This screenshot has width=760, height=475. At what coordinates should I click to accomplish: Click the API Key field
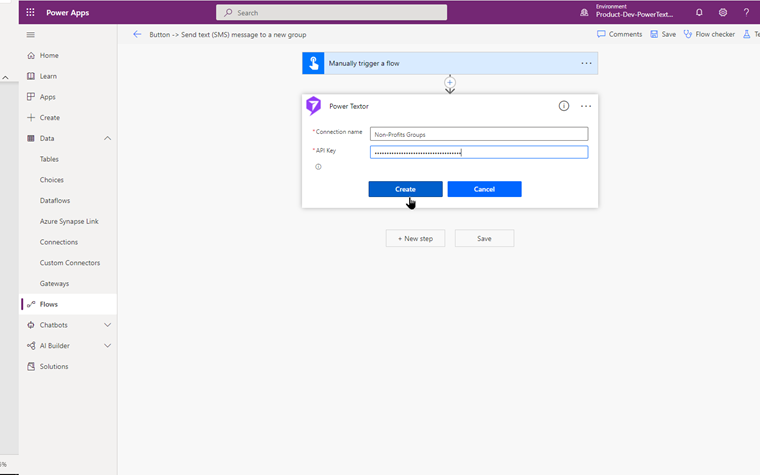pos(479,152)
